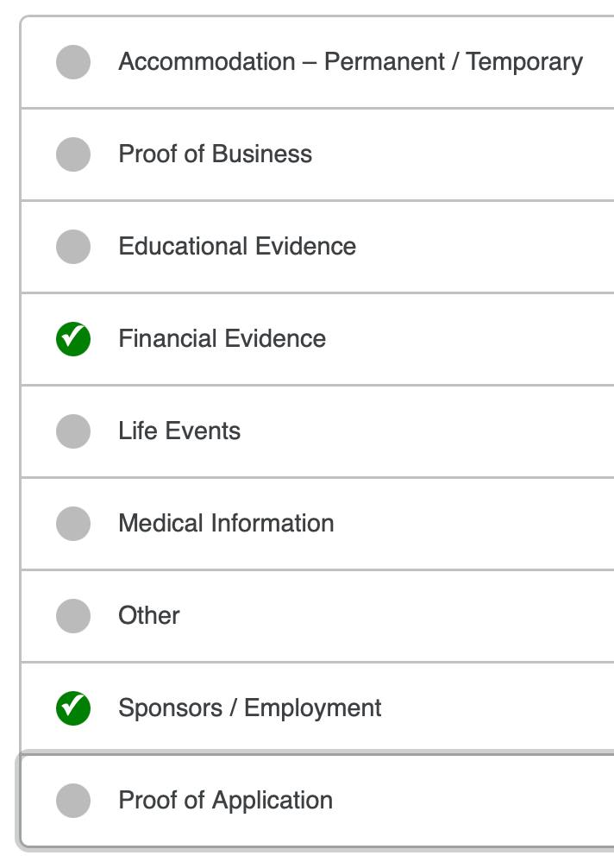Click the Employment text in the Sponsors row
Screen dimensions: 614x868
pos(312,708)
